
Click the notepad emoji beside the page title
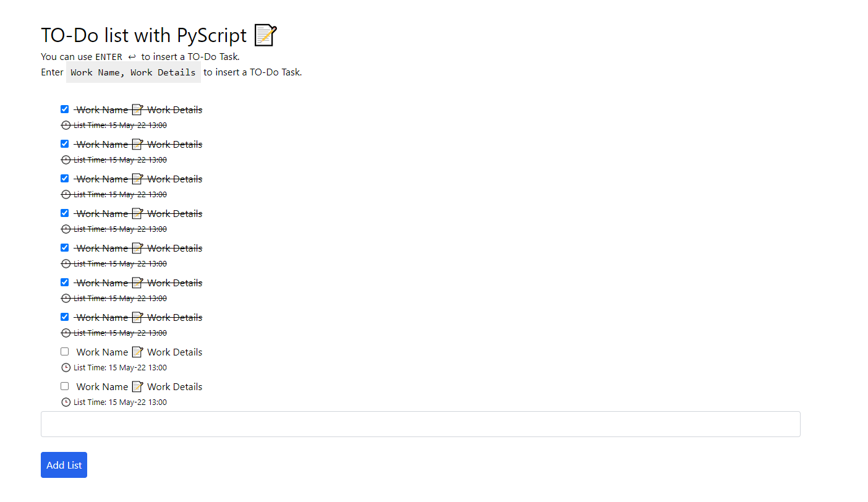coord(266,35)
